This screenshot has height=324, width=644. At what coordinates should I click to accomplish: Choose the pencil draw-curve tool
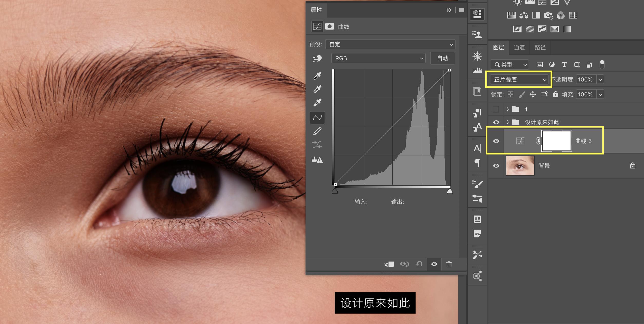pyautogui.click(x=317, y=131)
